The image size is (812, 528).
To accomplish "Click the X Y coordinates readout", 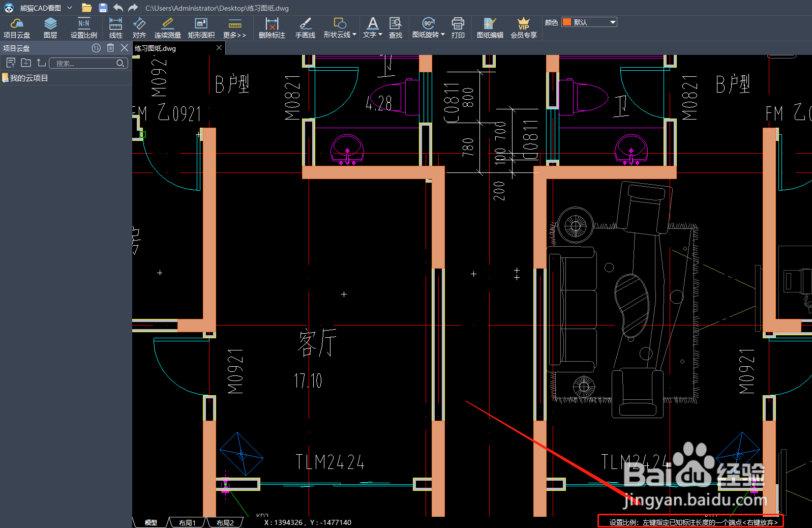I will pyautogui.click(x=308, y=522).
